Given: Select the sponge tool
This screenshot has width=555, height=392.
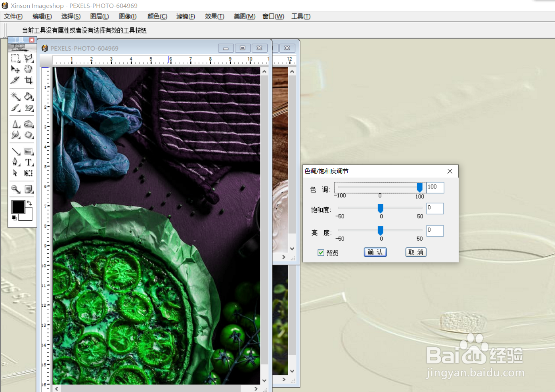Looking at the screenshot, I should coord(29,124).
